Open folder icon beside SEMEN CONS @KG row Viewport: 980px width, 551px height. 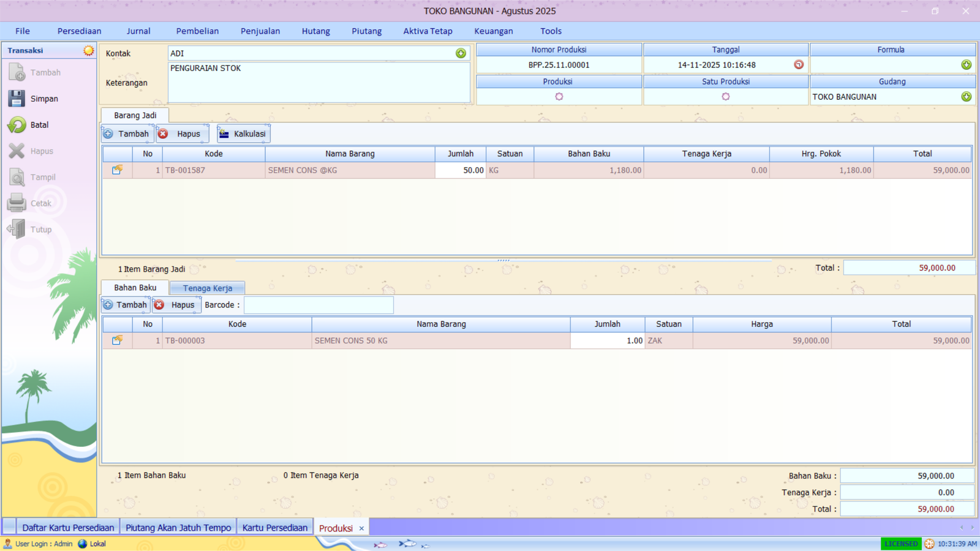pyautogui.click(x=117, y=170)
